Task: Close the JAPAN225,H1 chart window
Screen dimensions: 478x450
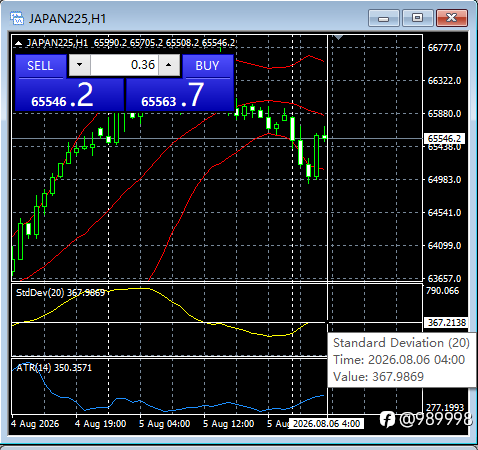Action: click(452, 18)
